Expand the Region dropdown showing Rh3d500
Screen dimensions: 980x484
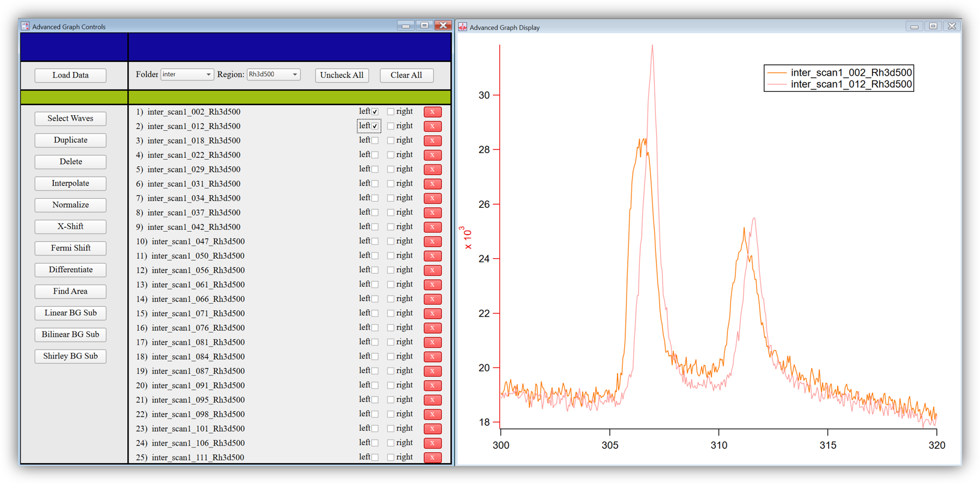click(x=273, y=74)
